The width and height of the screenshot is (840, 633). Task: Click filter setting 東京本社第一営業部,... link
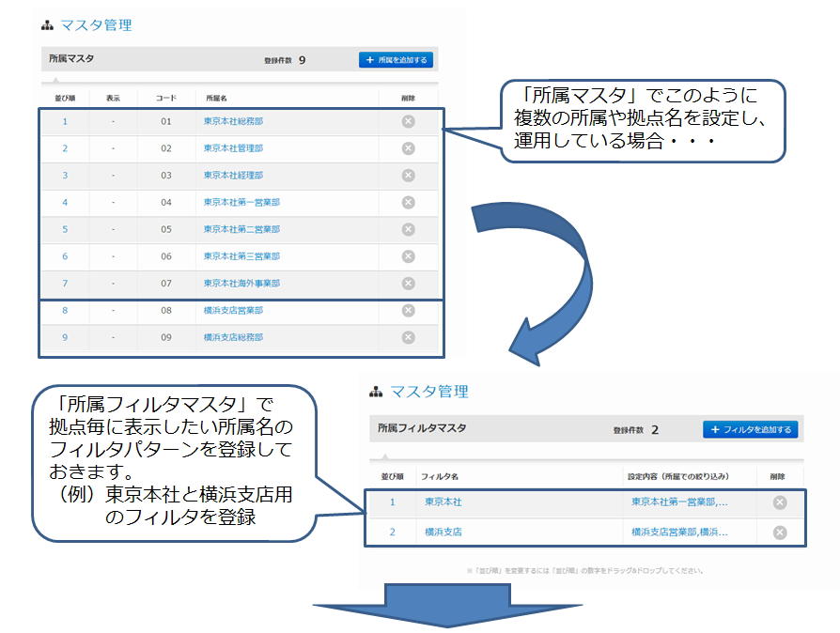678,502
